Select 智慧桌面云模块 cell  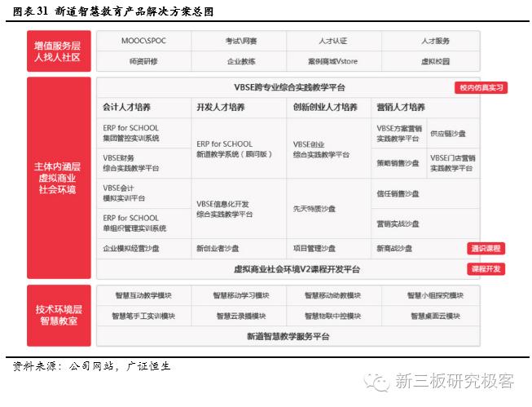click(431, 316)
